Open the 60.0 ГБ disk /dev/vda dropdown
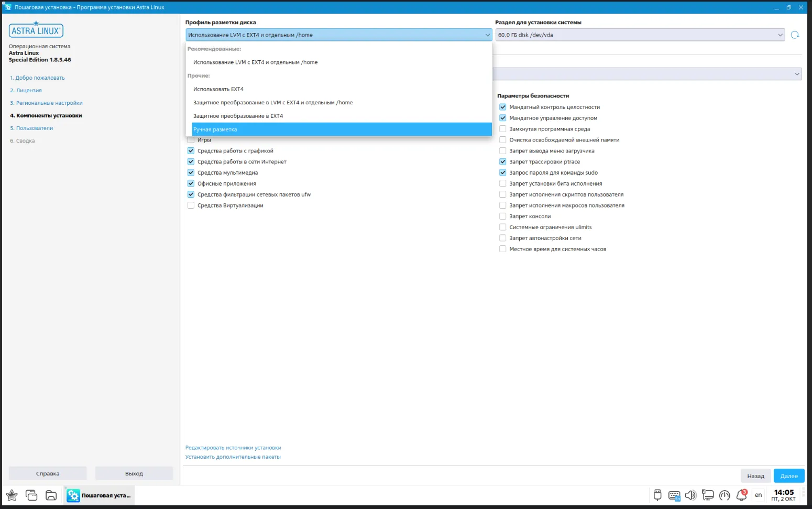Screen dimensions: 812x509 coord(640,35)
